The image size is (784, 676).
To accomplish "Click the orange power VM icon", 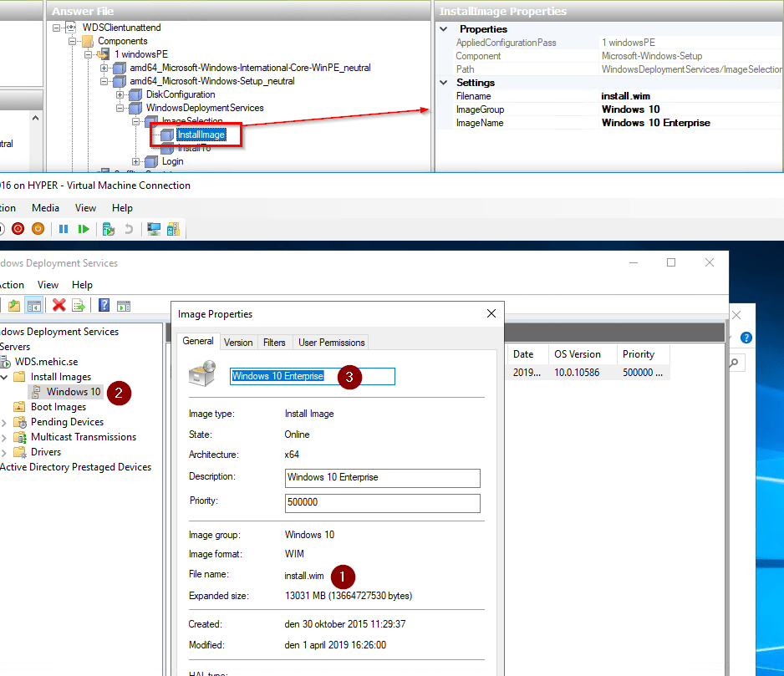I will pos(38,228).
